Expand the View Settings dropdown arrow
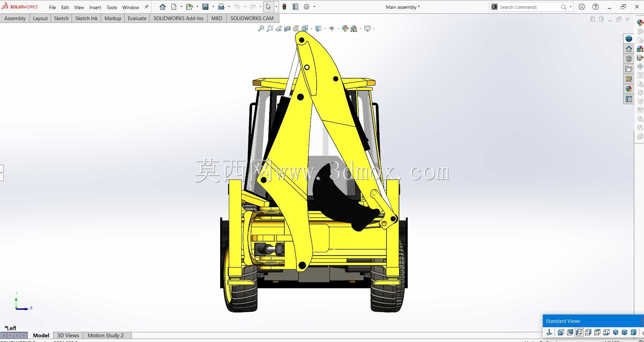This screenshot has height=342, width=644. coord(374,29)
